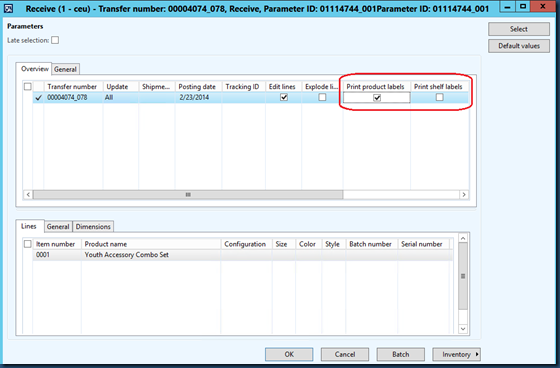Click the Transfer number column header
The height and width of the screenshot is (368, 560).
coord(73,86)
